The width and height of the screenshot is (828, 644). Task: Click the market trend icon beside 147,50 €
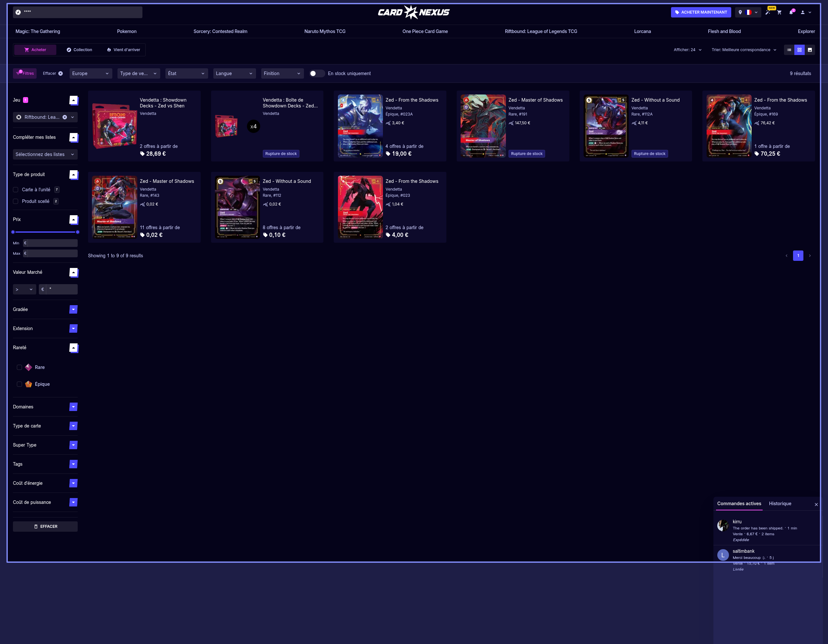click(x=511, y=123)
